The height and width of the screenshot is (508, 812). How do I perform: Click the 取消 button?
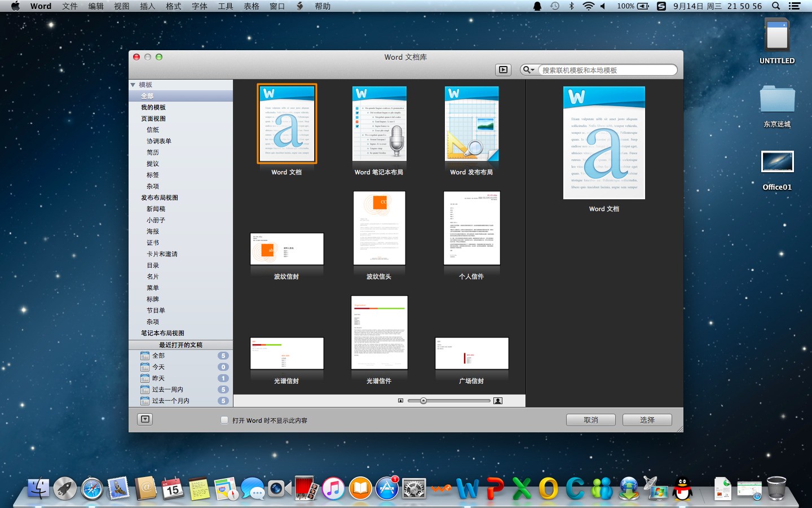591,420
